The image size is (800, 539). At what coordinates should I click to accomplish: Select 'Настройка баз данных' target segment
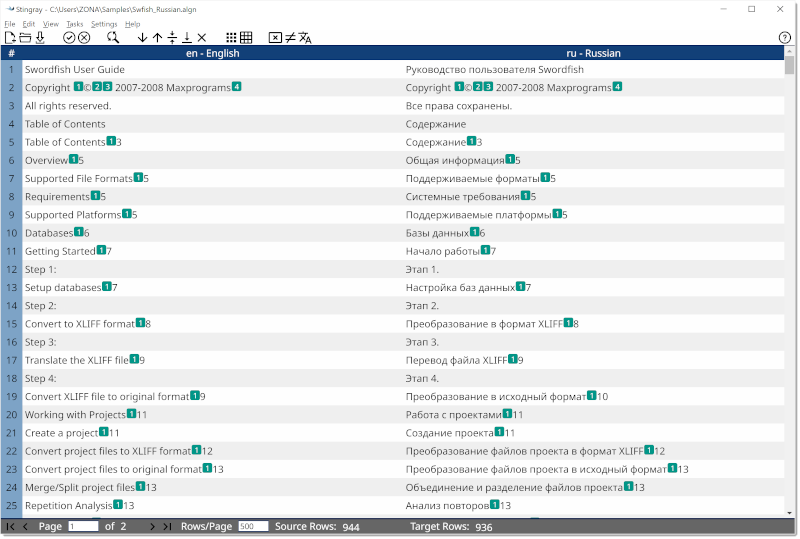(x=593, y=287)
